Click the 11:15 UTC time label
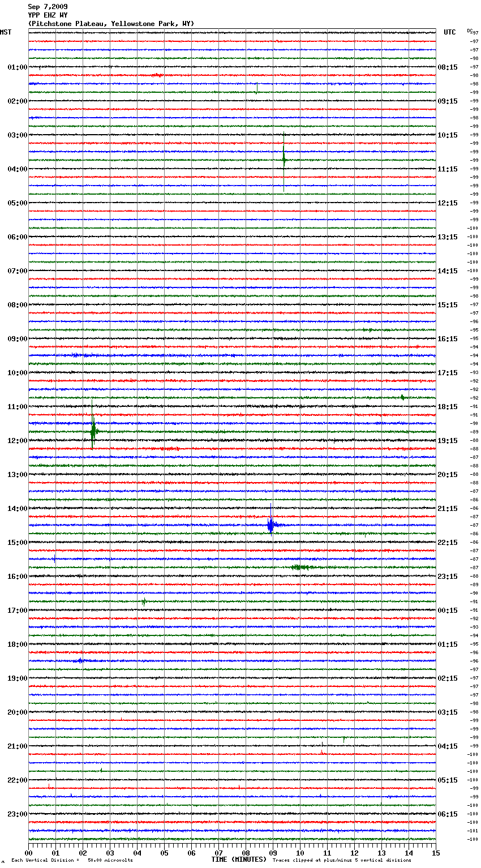481x868 pixels. [x=448, y=169]
